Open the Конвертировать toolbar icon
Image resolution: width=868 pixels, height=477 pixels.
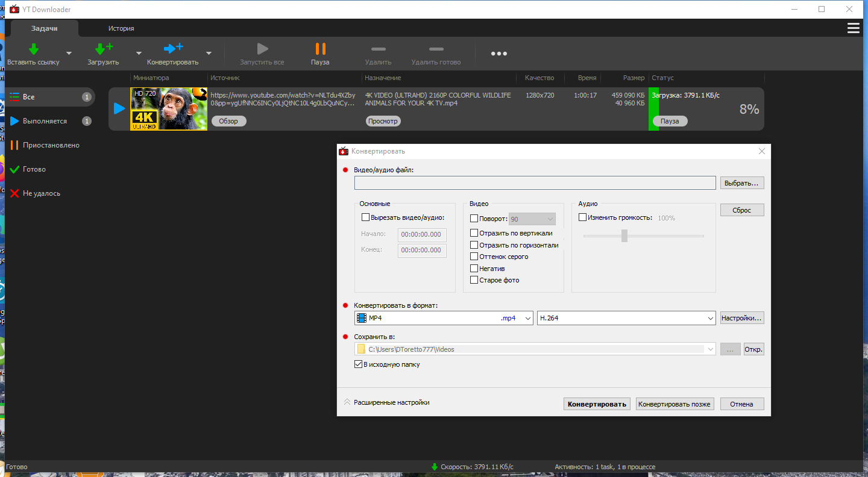(x=173, y=49)
